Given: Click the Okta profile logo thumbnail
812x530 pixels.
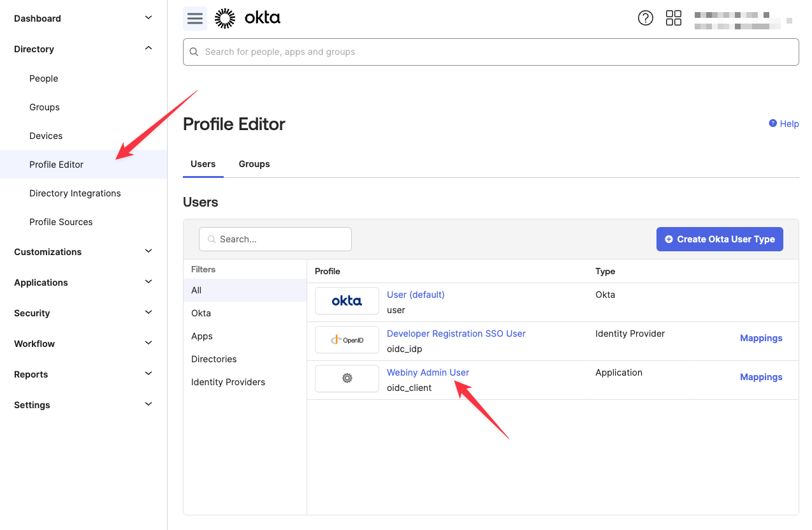Looking at the screenshot, I should (347, 301).
